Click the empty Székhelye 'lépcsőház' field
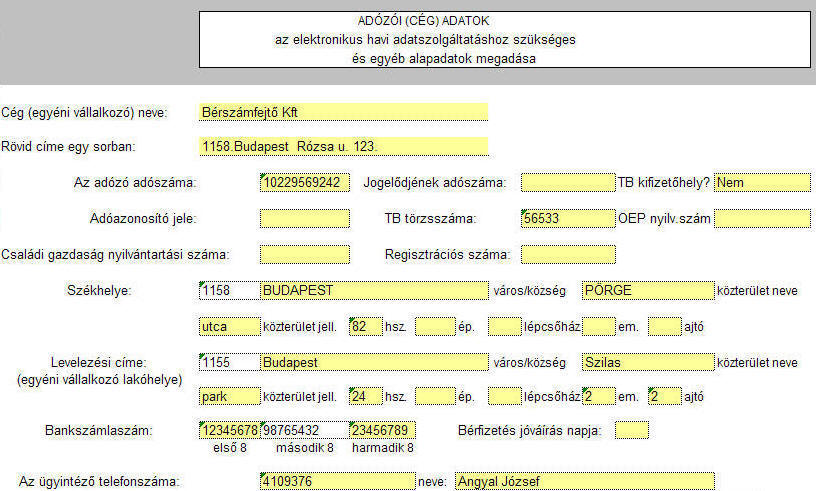 (504, 326)
